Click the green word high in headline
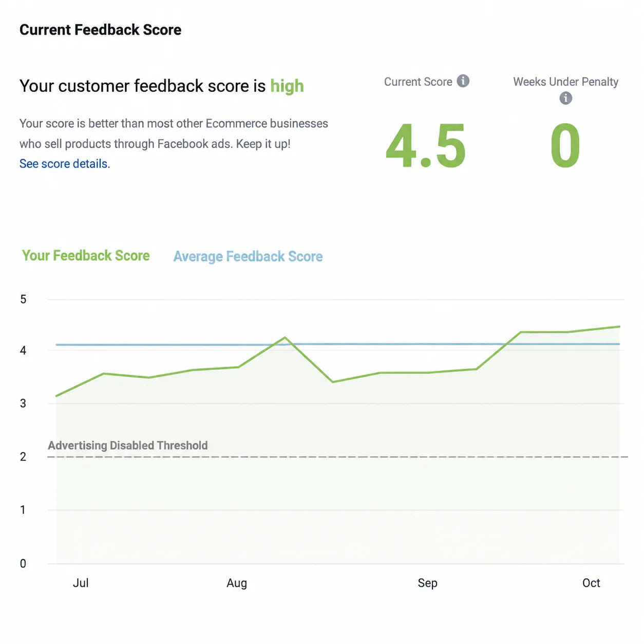Screen dimensions: 644x644 287,86
